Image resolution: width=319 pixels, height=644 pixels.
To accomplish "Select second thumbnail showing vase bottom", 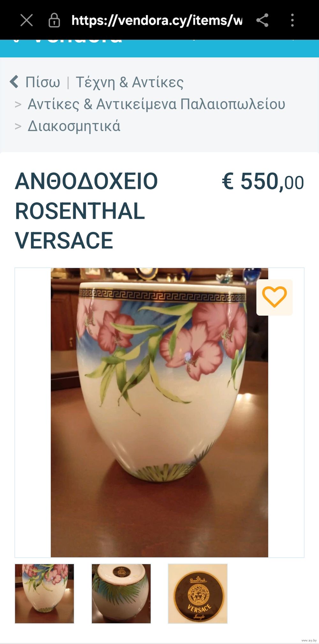I will tap(121, 594).
